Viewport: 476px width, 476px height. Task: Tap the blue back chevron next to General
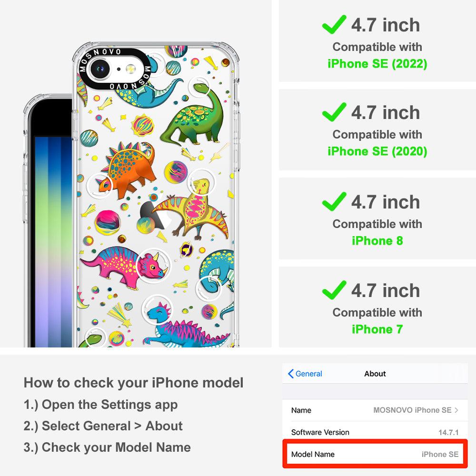290,374
